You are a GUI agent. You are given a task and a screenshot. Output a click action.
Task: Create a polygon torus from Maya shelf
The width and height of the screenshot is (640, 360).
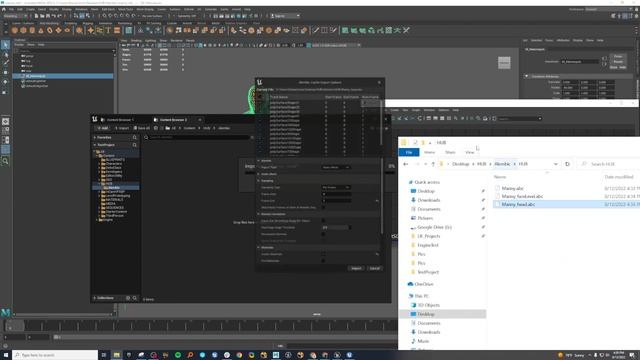pos(50,30)
